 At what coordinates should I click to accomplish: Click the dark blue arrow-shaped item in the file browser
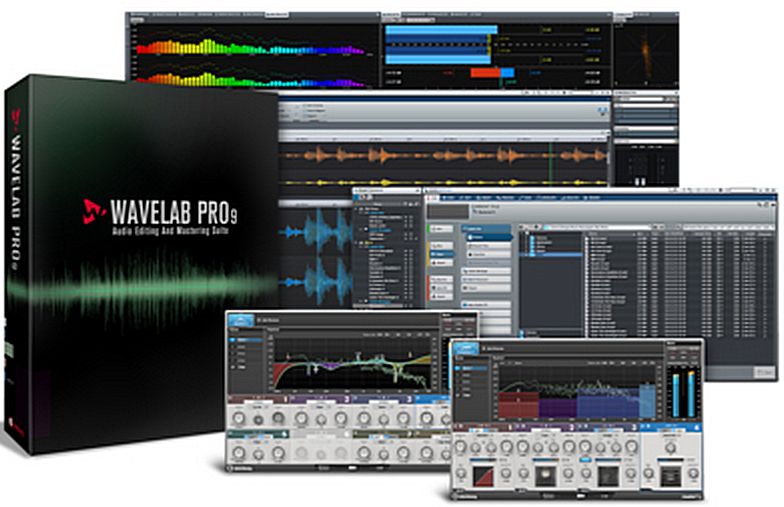[488, 237]
